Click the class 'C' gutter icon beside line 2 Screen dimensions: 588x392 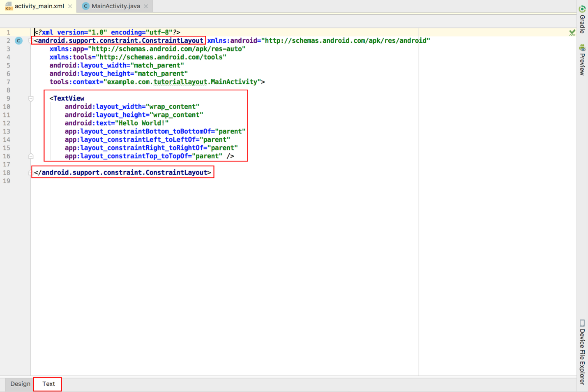[18, 41]
